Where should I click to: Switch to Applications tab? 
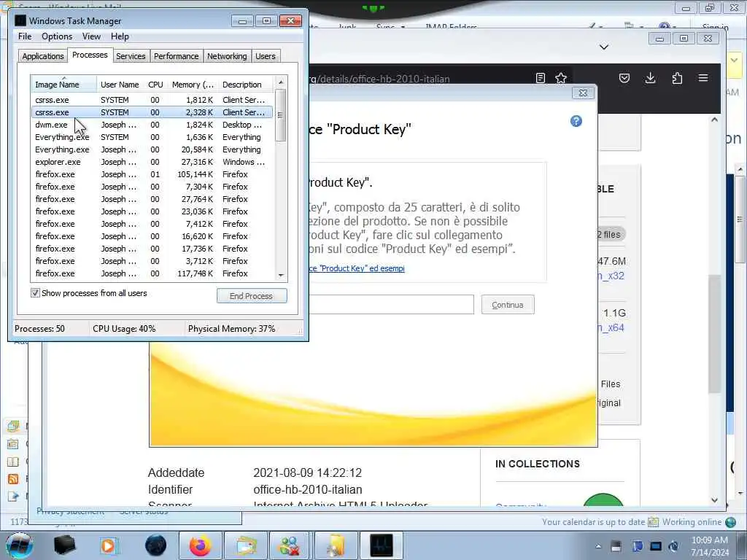[43, 56]
